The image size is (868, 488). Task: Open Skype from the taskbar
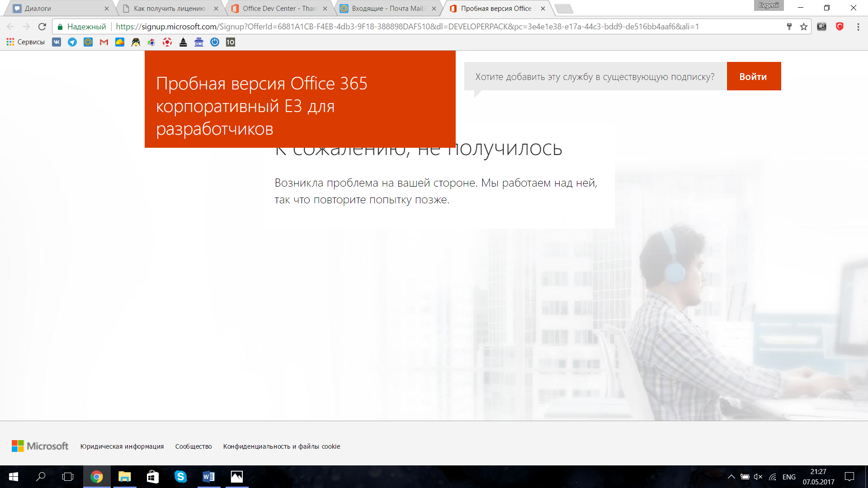(181, 477)
